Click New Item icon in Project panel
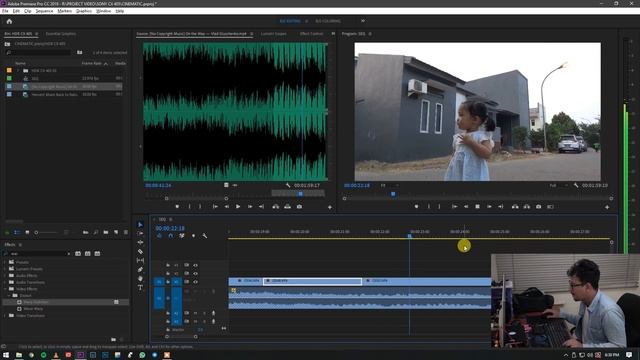Image resolution: width=640 pixels, height=360 pixels. pos(116,232)
